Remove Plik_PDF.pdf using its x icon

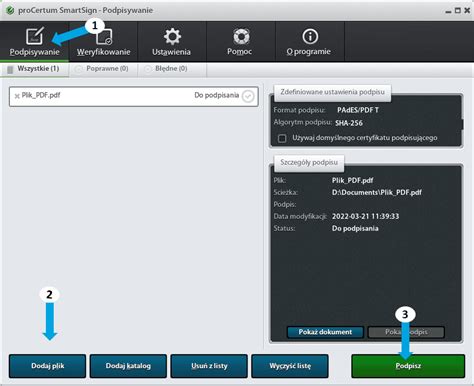[x=17, y=96]
